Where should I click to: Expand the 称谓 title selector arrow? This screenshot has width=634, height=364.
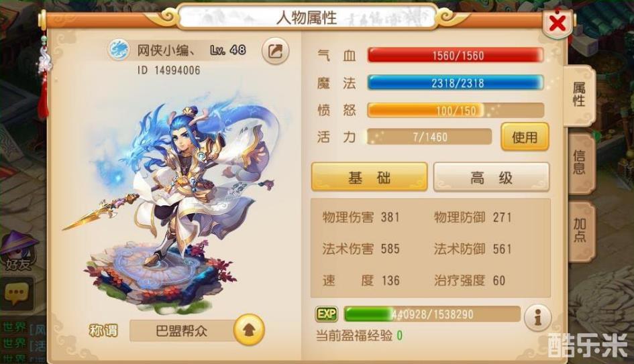249,330
